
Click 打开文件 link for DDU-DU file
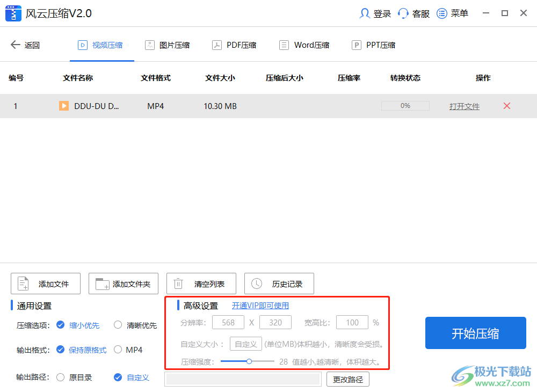pos(465,106)
